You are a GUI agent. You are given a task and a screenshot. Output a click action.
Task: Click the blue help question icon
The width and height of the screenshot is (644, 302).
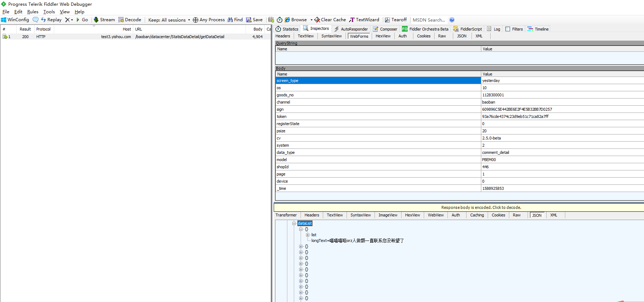pyautogui.click(x=452, y=20)
